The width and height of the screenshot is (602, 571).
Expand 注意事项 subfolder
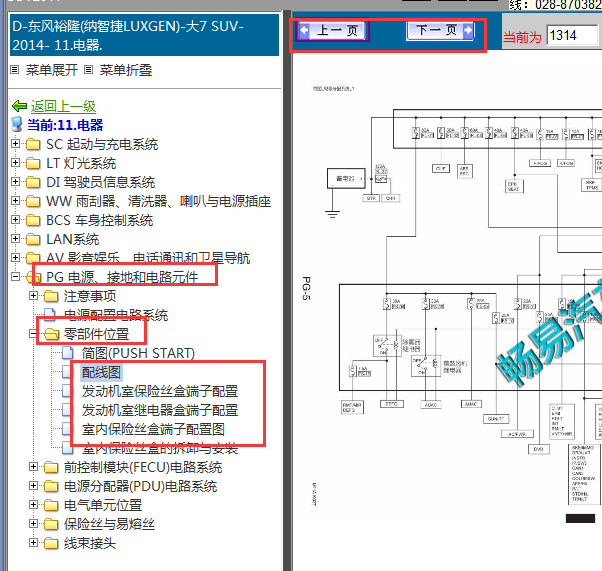[x=33, y=295]
